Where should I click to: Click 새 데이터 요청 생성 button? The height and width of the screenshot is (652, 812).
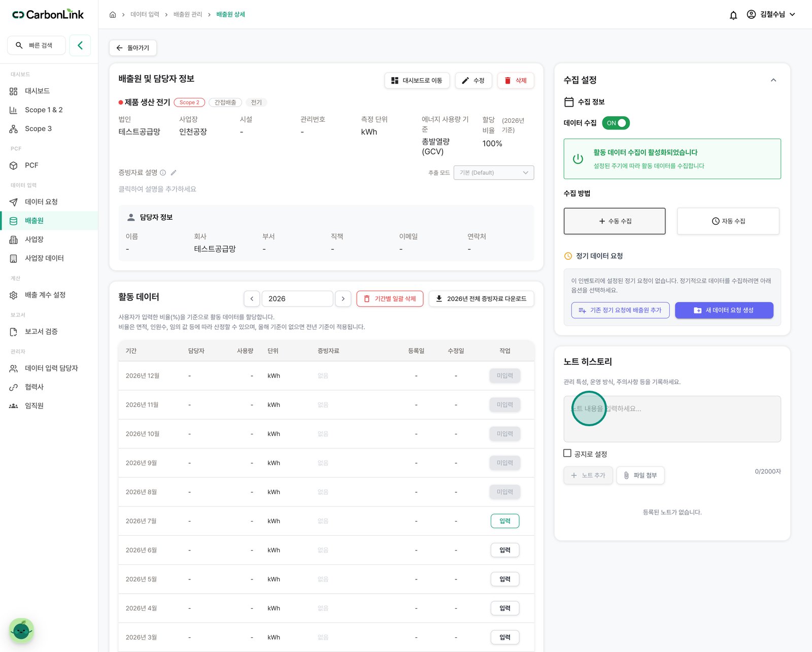point(724,310)
